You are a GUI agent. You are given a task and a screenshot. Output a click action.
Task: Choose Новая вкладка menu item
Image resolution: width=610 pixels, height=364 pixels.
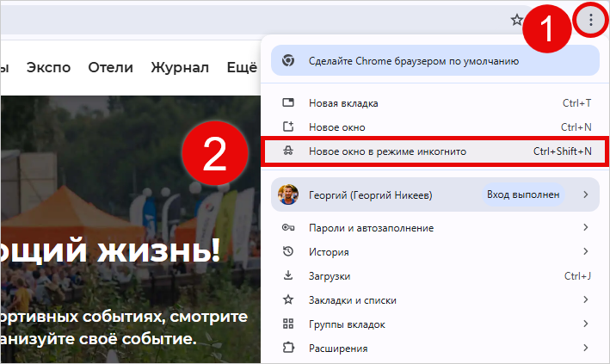(x=435, y=103)
